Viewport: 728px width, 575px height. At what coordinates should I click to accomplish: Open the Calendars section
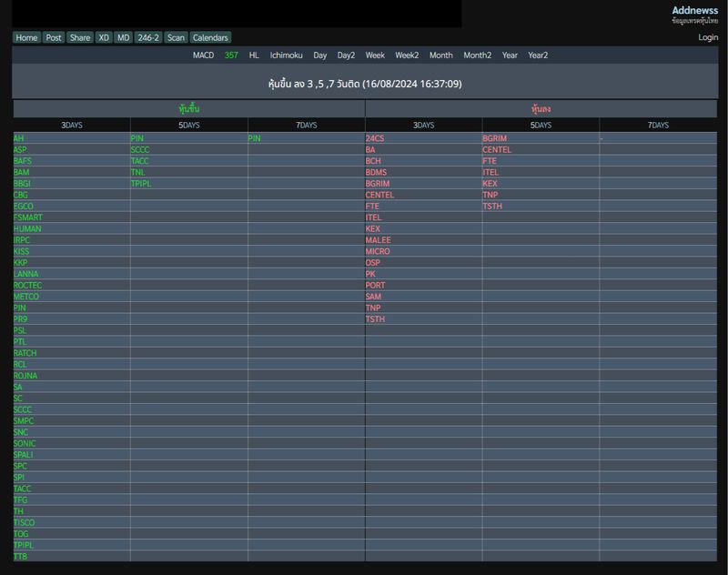click(x=210, y=37)
